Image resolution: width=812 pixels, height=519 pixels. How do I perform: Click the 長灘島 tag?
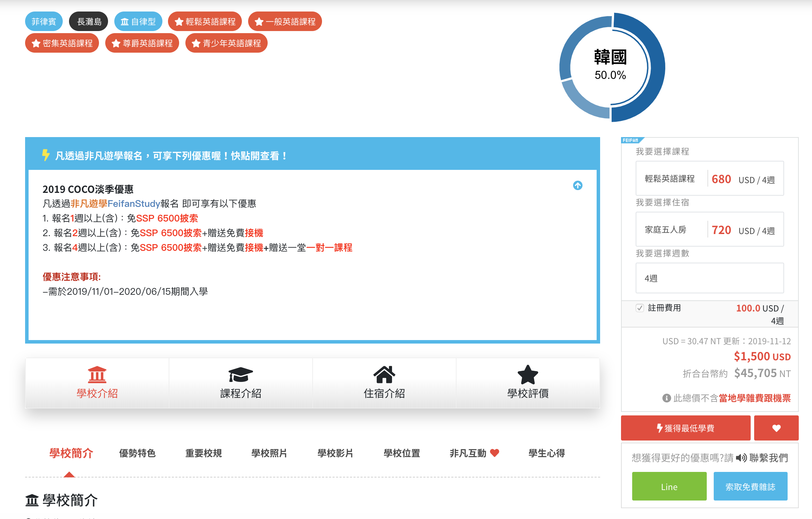89,22
